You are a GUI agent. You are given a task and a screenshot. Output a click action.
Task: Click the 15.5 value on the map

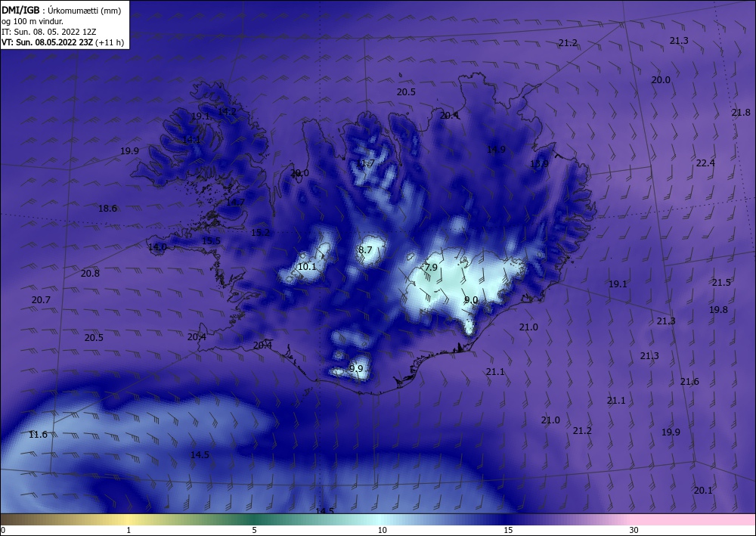point(211,241)
